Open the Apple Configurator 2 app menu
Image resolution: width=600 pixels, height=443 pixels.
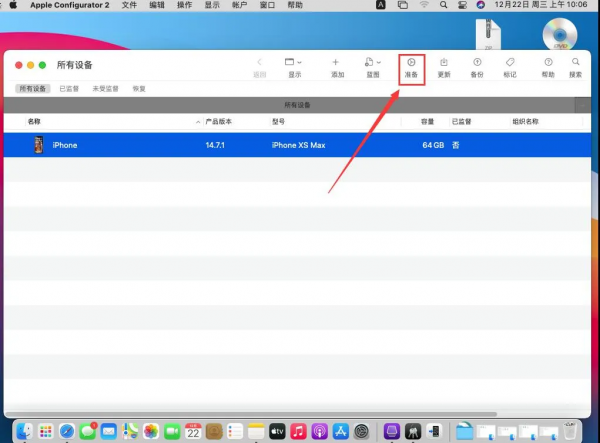[x=70, y=5]
